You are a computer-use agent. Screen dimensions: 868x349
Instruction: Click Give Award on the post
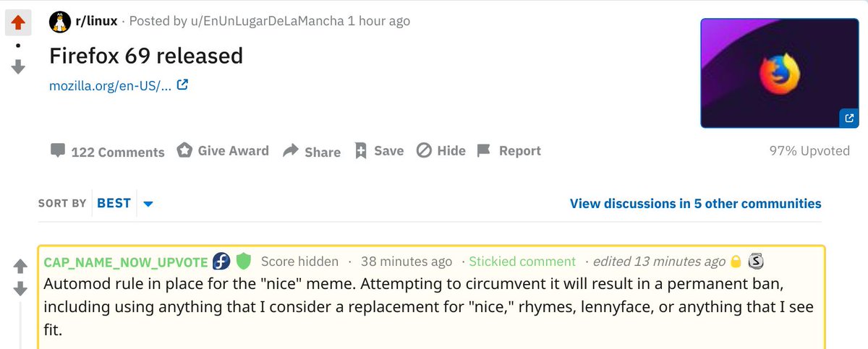pyautogui.click(x=223, y=151)
